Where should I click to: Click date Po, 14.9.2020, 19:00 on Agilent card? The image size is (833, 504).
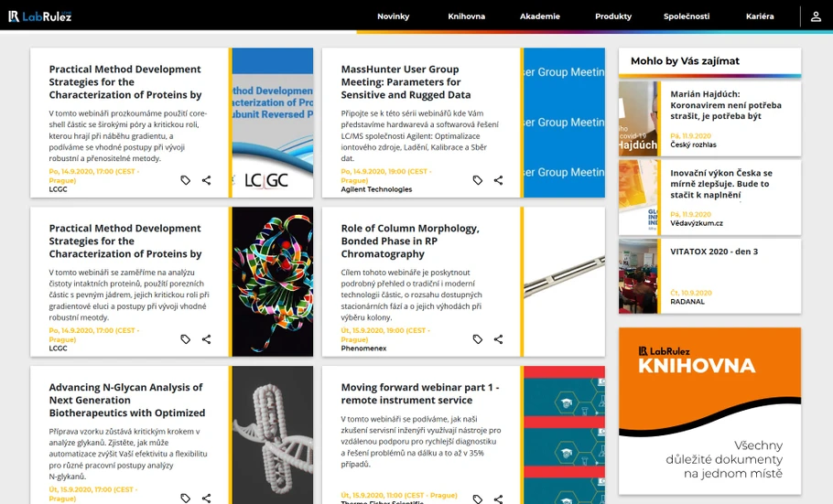[x=386, y=176]
